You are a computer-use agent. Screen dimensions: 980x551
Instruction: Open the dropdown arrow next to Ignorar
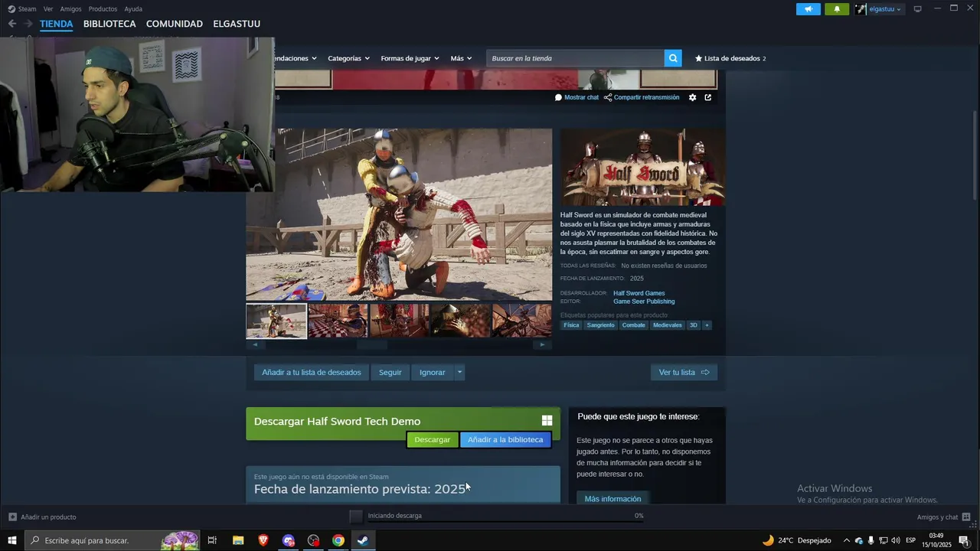click(459, 372)
